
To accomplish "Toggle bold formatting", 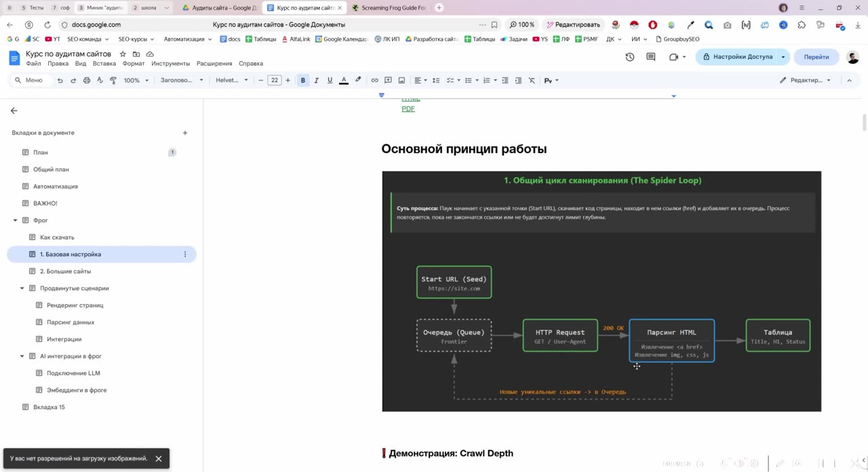I will tap(303, 80).
